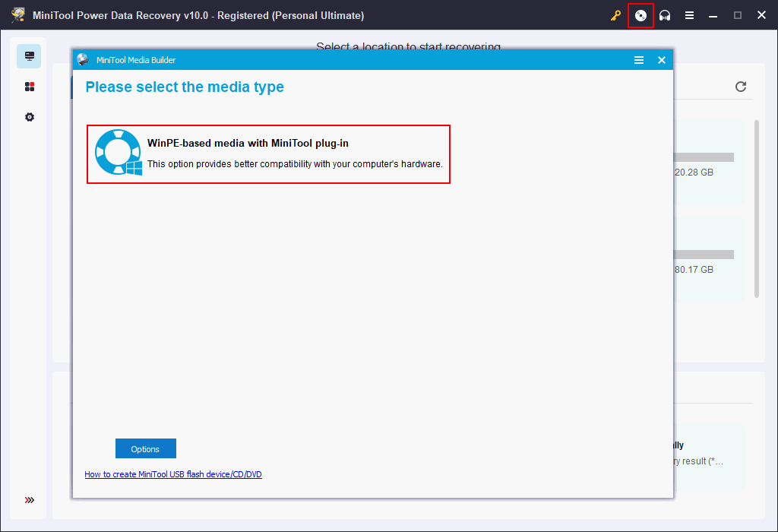Open the Media Builder hamburger menu
Viewport: 778px width, 532px height.
tap(638, 60)
